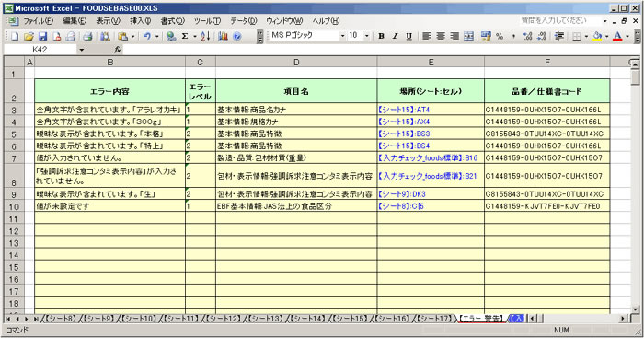Open the 挿入(I) menu
This screenshot has width=644, height=338.
click(141, 21)
